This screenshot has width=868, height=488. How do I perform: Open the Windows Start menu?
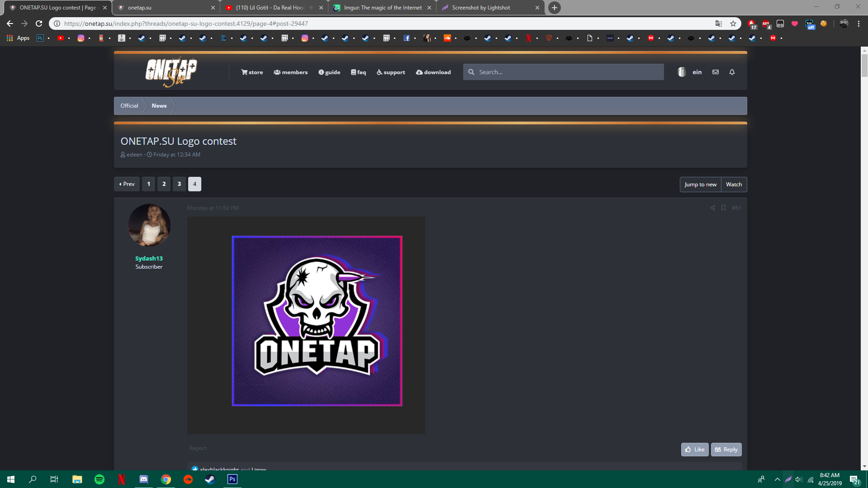coord(11,479)
